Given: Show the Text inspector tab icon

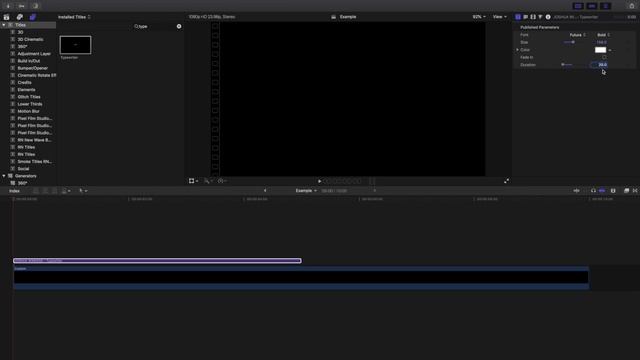Looking at the screenshot, I should coord(525,17).
